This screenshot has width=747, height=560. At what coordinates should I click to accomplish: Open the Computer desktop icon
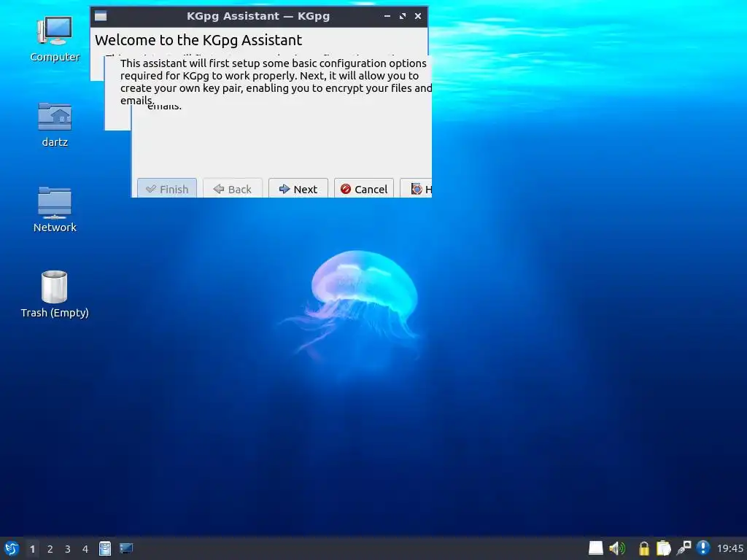pos(55,39)
